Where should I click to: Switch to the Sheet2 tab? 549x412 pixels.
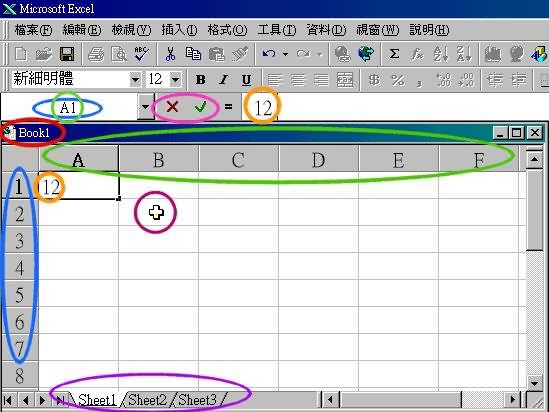[x=148, y=399]
